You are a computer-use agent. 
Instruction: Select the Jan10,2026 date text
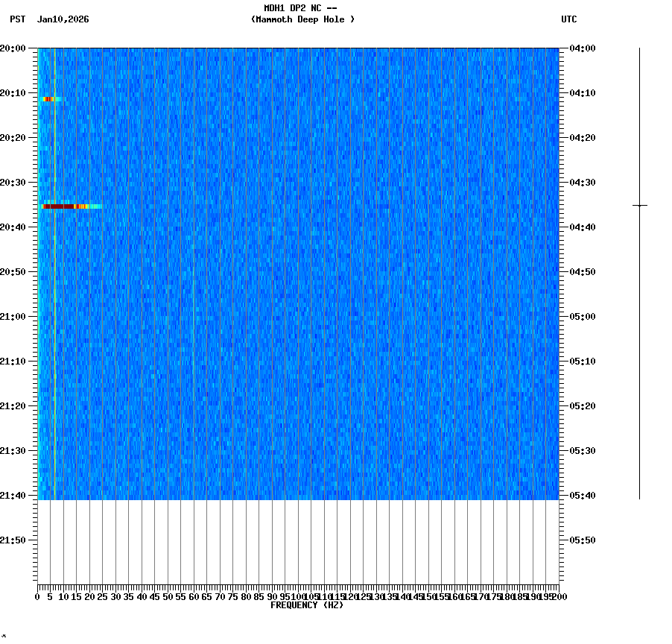[63, 20]
